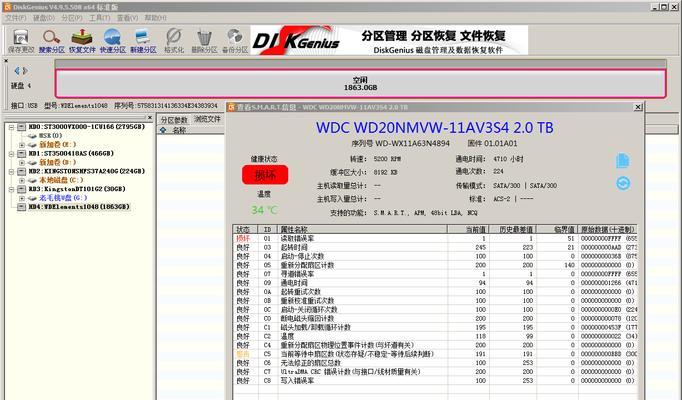Click the DiskGenius banner advertisement

(389, 40)
